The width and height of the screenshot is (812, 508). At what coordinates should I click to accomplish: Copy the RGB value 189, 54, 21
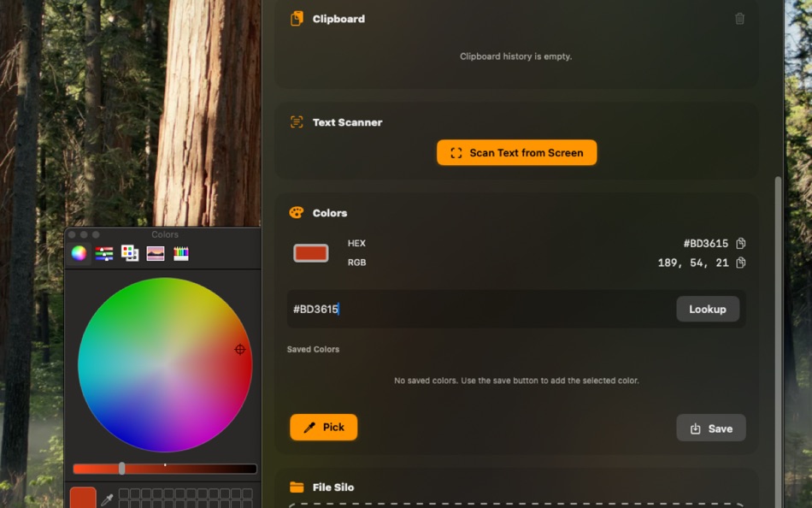point(740,263)
